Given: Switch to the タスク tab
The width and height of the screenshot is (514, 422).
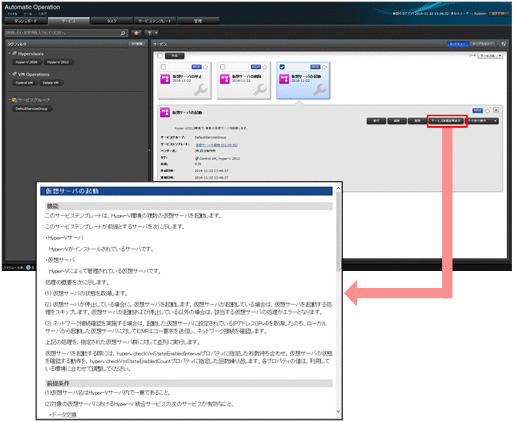Looking at the screenshot, I should tap(112, 21).
